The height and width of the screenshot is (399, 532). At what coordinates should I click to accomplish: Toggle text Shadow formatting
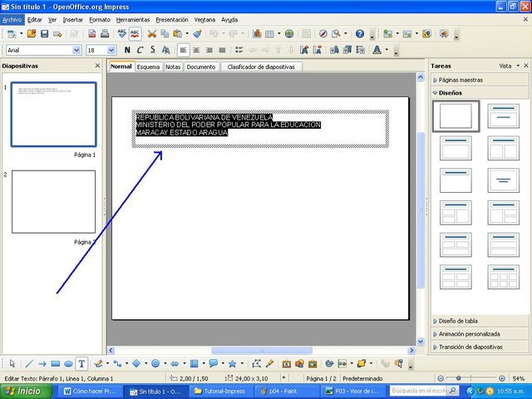pyautogui.click(x=165, y=50)
